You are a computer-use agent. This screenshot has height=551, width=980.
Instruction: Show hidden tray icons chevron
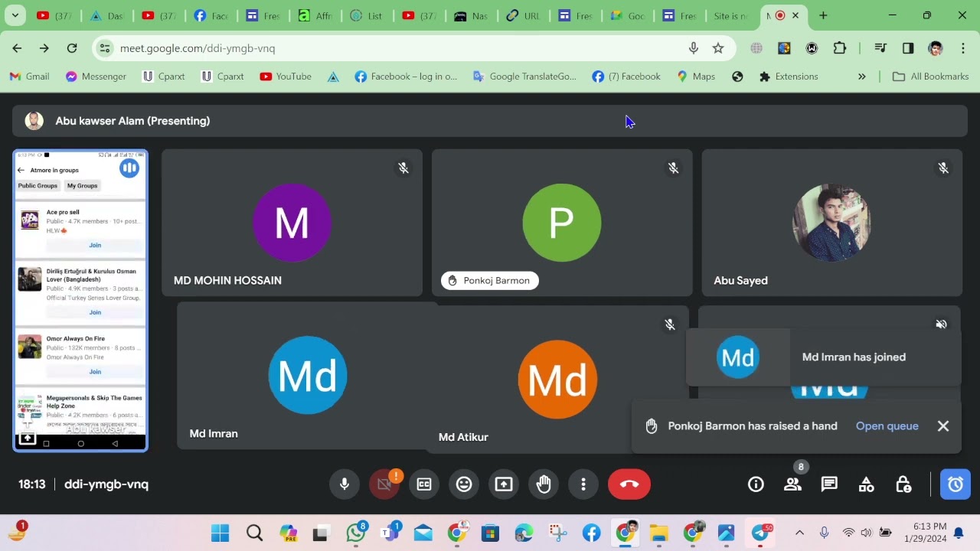(799, 533)
